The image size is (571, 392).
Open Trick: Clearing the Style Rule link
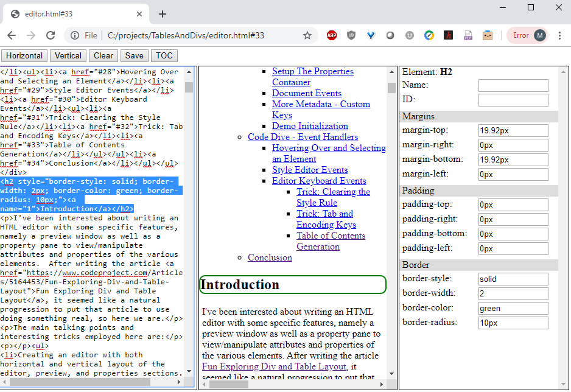point(333,197)
